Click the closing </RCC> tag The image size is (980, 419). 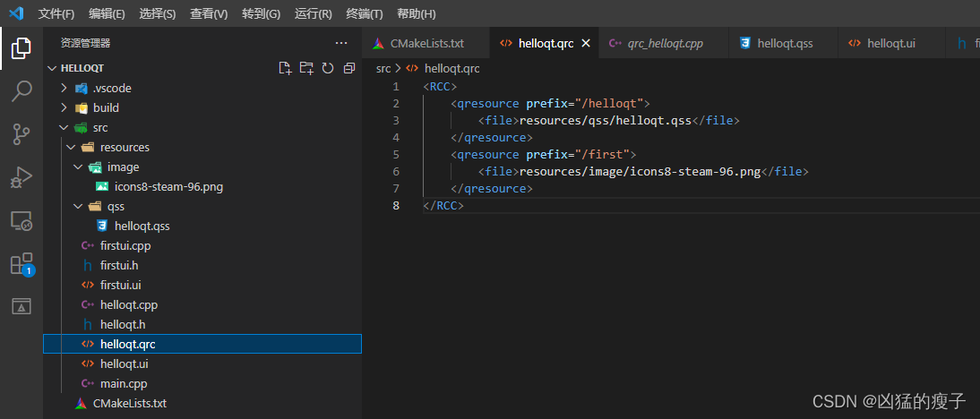click(443, 205)
